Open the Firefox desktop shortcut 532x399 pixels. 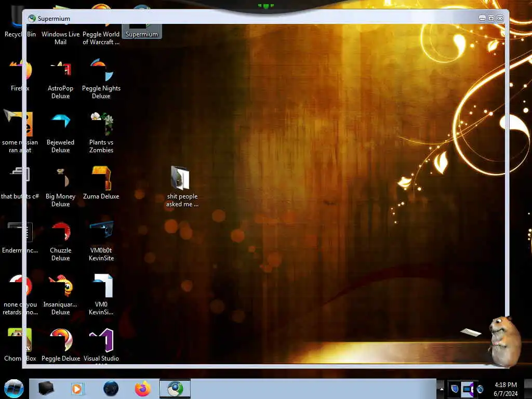[x=20, y=75]
